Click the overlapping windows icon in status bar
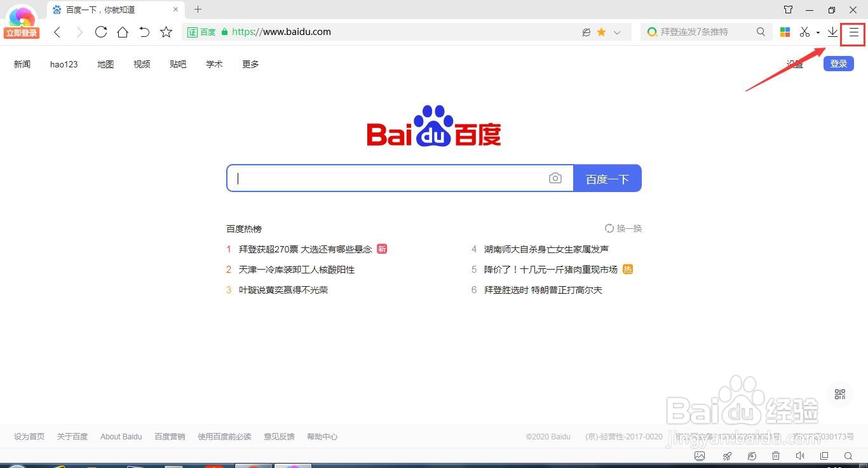The image size is (868, 468). (x=824, y=456)
